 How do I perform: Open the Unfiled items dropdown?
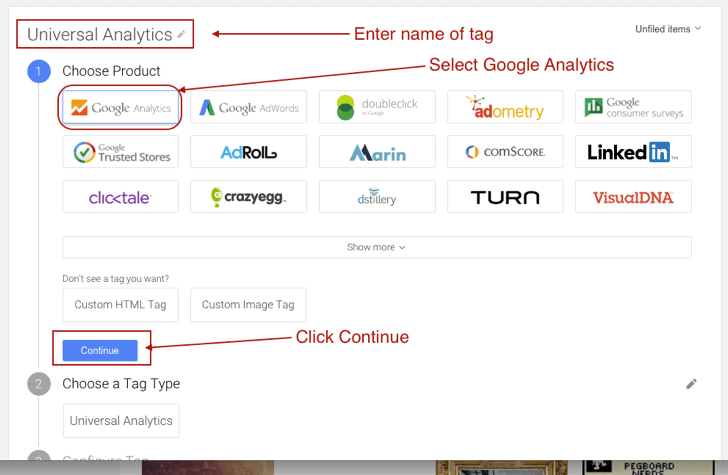tap(668, 29)
